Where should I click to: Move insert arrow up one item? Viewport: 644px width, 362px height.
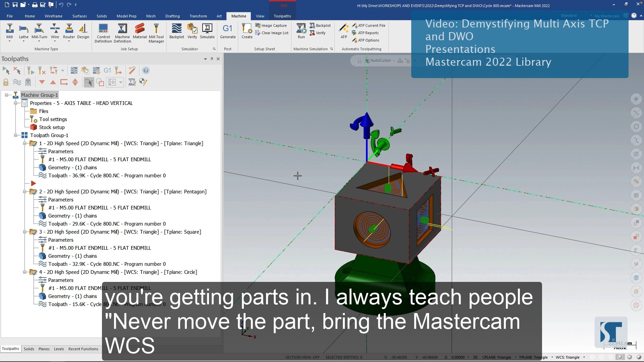point(53,82)
